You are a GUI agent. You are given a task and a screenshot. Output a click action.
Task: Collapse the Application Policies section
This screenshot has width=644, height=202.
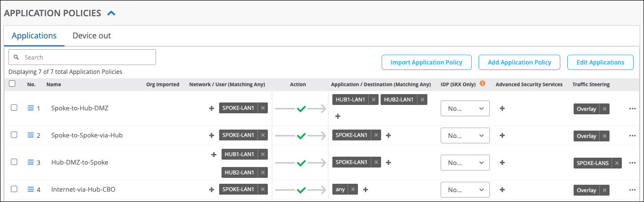coord(111,13)
